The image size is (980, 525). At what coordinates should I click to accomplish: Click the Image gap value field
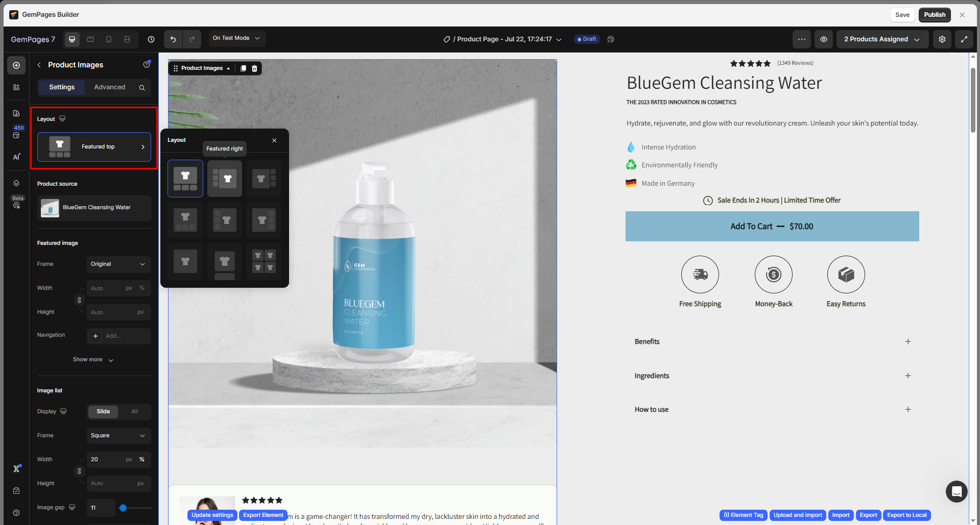[101, 508]
